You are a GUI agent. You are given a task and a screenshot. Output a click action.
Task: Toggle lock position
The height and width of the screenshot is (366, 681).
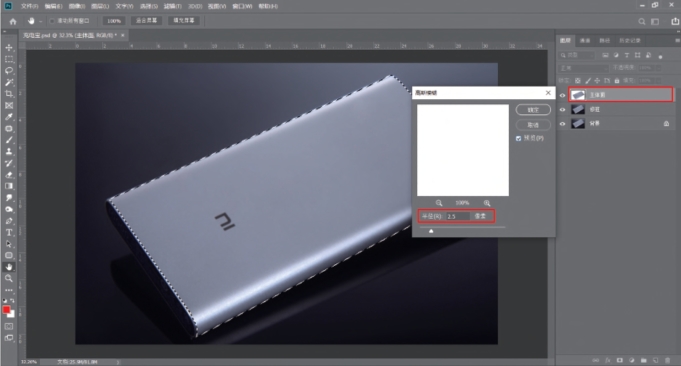[x=597, y=81]
